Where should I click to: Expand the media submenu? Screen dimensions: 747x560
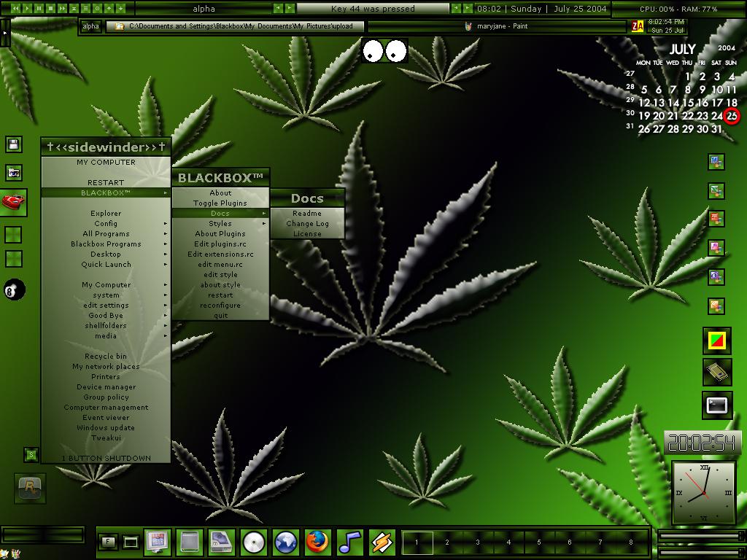pos(106,335)
